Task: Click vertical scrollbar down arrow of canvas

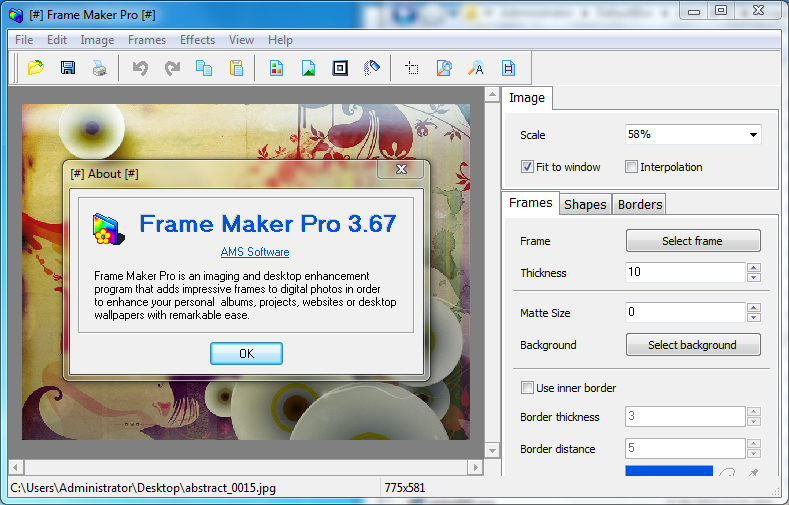Action: (492, 451)
